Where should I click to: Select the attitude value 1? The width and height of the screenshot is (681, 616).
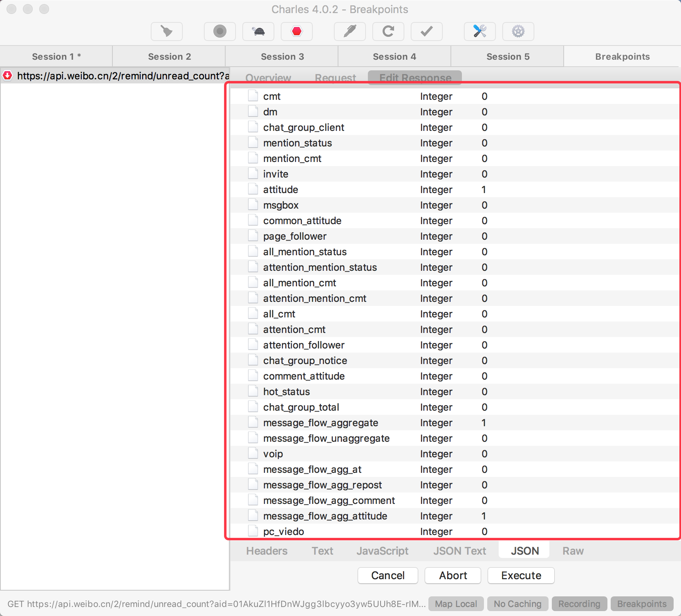click(484, 189)
